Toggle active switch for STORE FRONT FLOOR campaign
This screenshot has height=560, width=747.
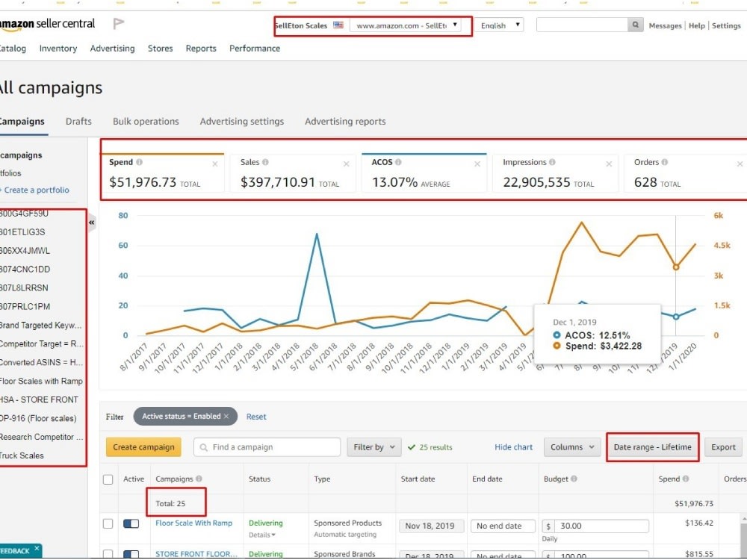(x=131, y=554)
